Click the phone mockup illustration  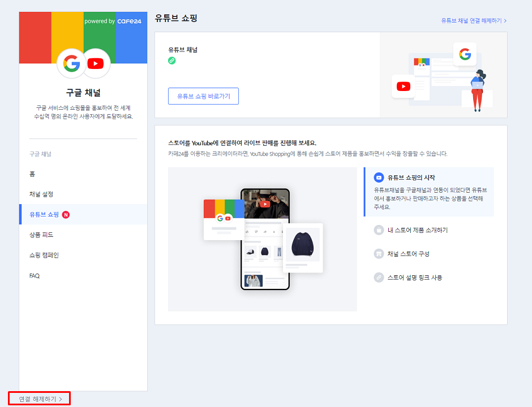(x=265, y=239)
